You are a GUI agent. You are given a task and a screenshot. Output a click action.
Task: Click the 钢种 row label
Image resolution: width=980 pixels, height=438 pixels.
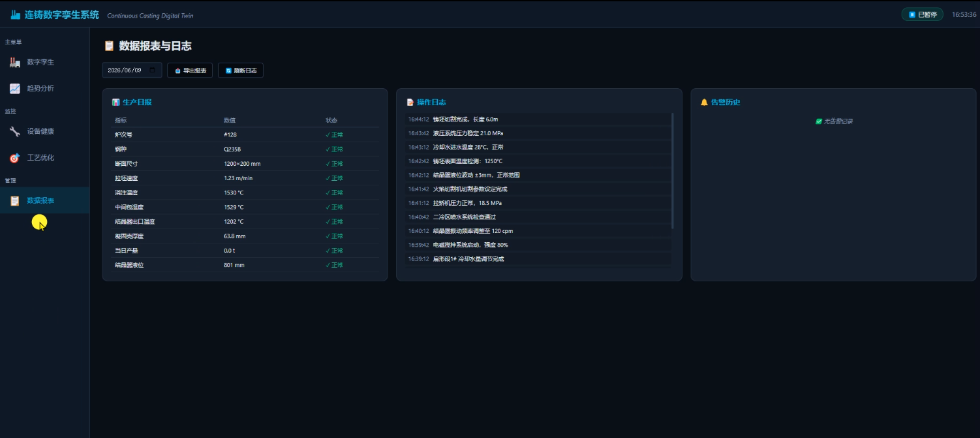point(121,149)
